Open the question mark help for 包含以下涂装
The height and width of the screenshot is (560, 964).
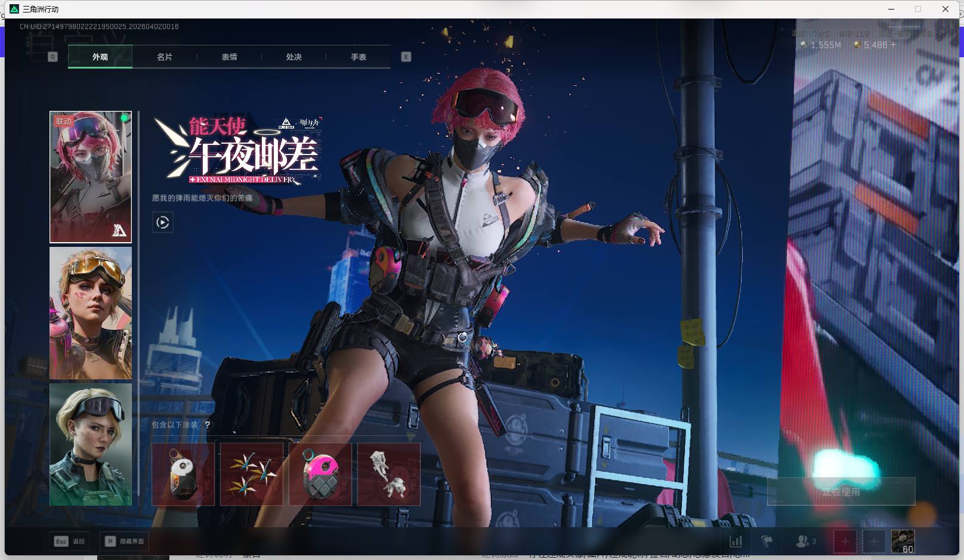[207, 425]
